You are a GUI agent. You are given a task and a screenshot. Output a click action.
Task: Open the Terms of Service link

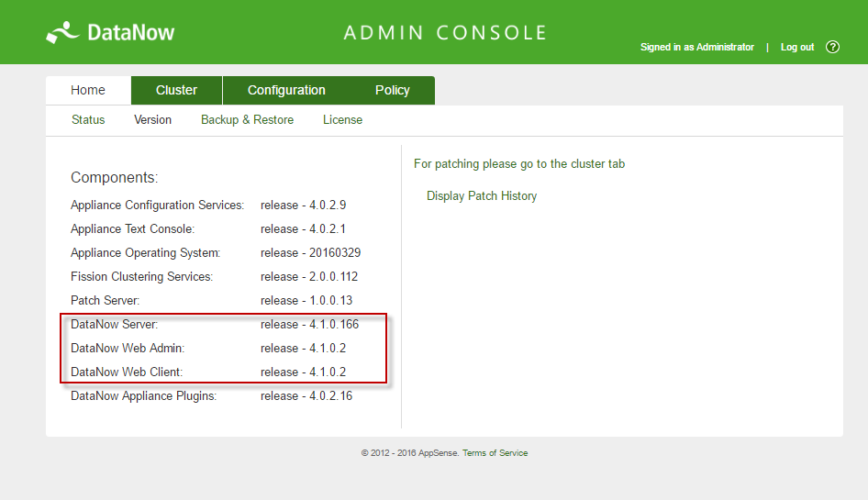click(495, 453)
